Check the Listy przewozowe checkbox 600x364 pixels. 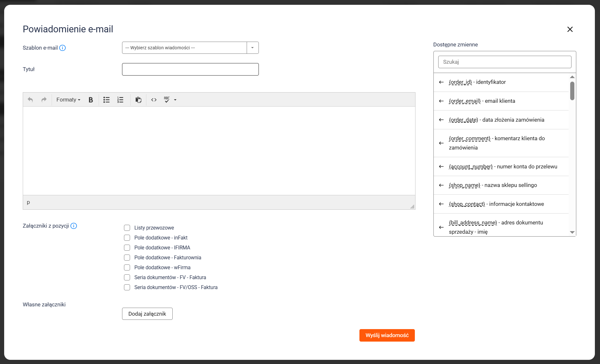(x=127, y=228)
